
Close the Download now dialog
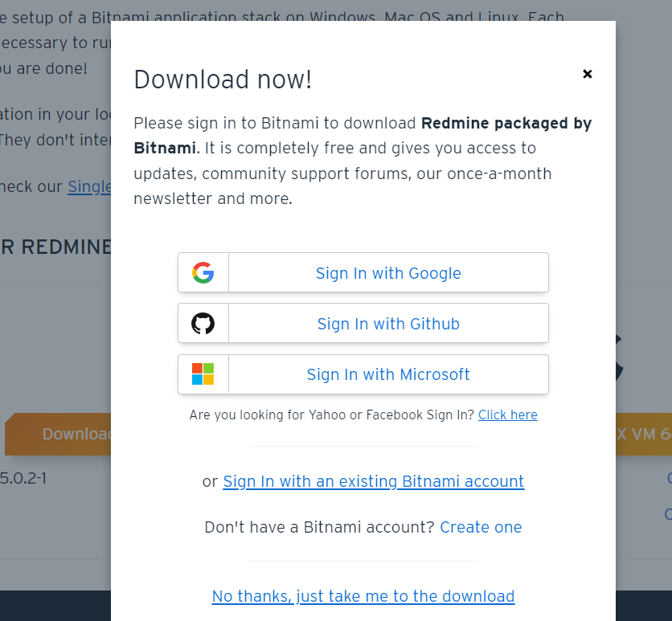point(588,74)
